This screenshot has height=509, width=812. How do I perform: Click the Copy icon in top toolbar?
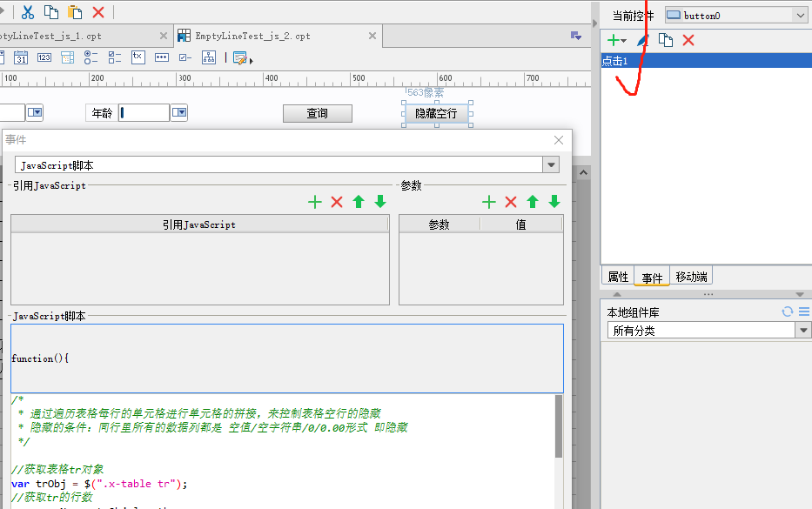pyautogui.click(x=50, y=12)
